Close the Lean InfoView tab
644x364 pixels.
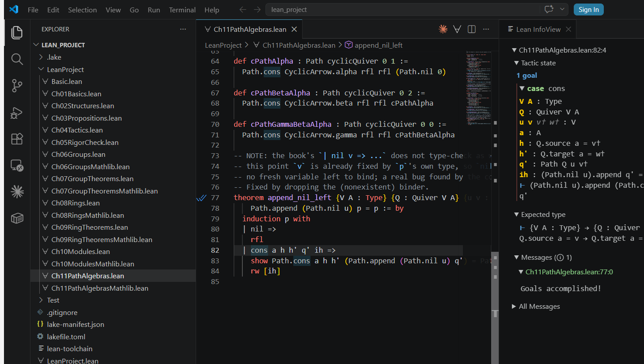click(568, 29)
